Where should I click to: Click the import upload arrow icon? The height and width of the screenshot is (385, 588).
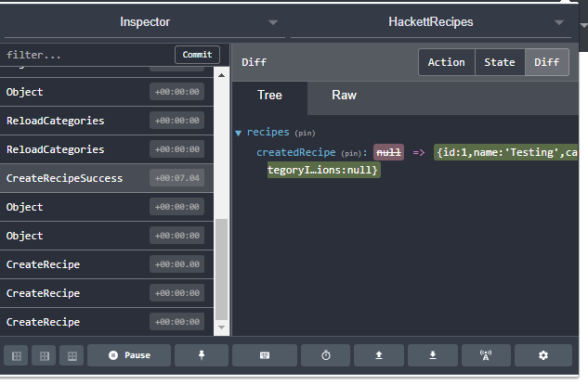click(379, 355)
